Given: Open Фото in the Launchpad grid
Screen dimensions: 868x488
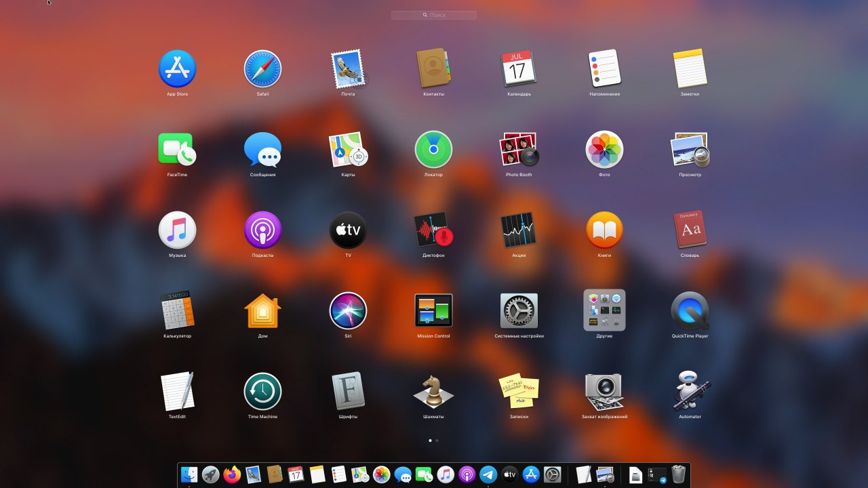Looking at the screenshot, I should tap(604, 150).
